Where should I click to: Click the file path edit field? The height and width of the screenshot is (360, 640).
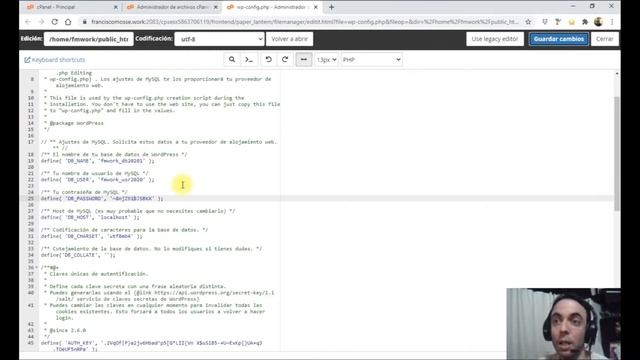click(89, 39)
